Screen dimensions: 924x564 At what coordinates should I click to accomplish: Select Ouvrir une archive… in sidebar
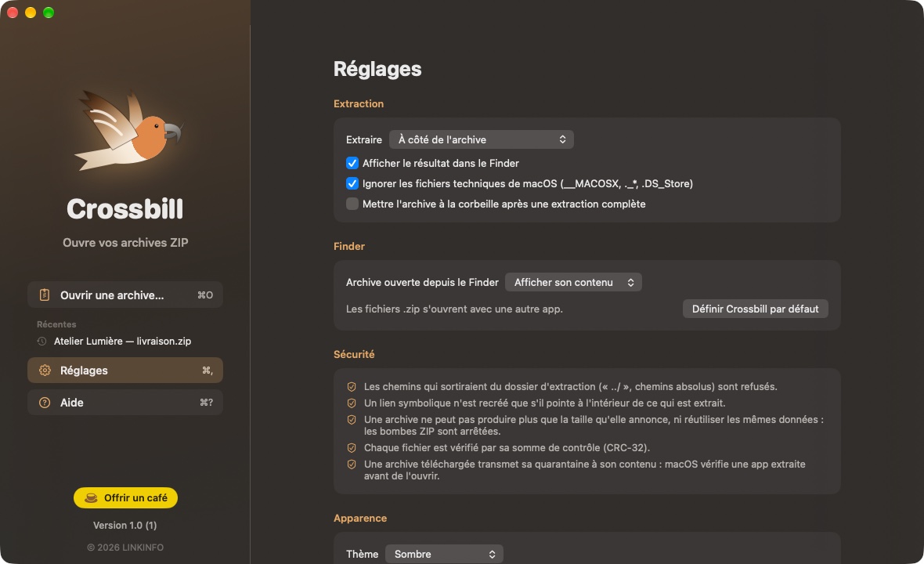[x=125, y=295]
